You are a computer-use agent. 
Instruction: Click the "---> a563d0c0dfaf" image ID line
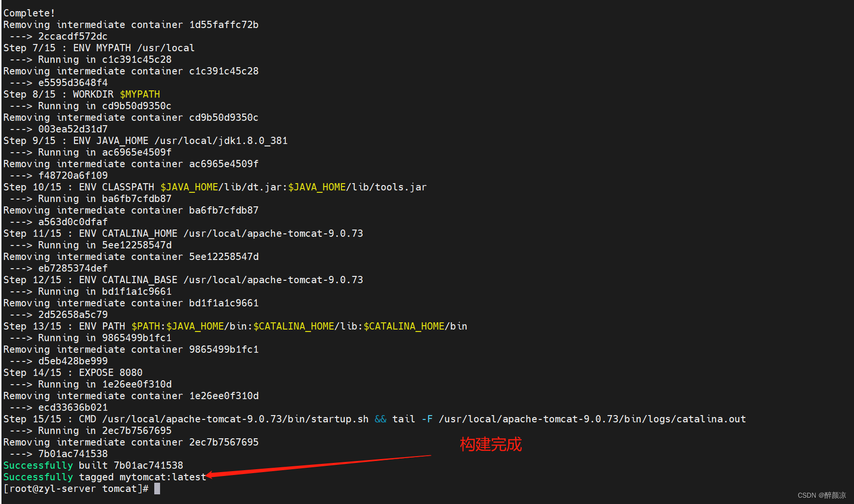(x=59, y=222)
